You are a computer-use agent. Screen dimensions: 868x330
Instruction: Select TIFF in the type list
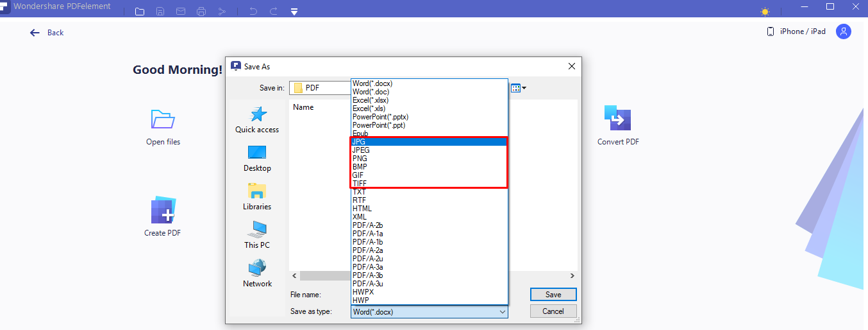pyautogui.click(x=430, y=184)
